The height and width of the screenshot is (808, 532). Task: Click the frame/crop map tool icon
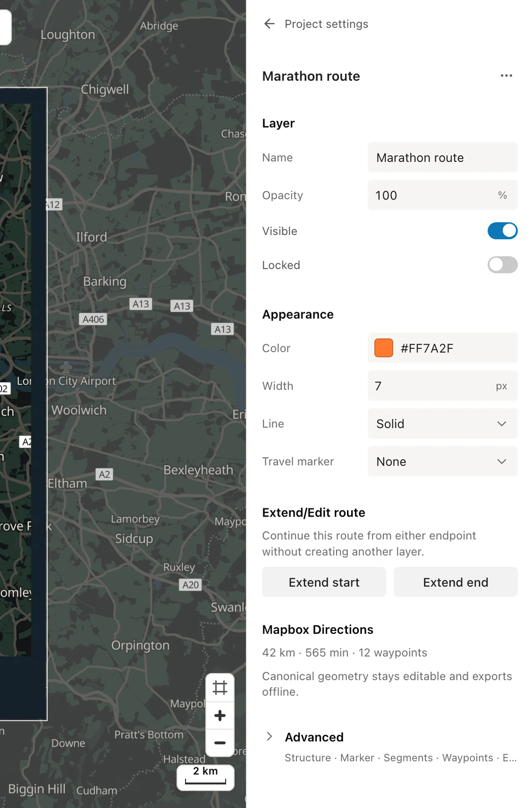click(x=220, y=688)
